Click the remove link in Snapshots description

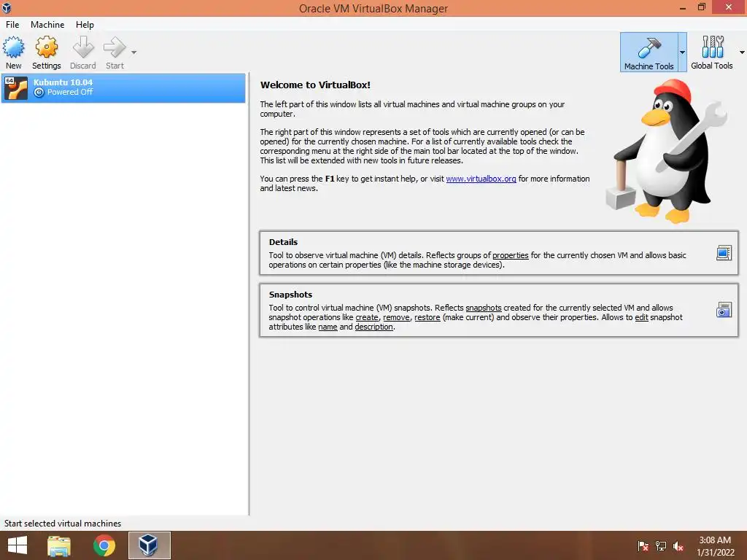pyautogui.click(x=396, y=317)
